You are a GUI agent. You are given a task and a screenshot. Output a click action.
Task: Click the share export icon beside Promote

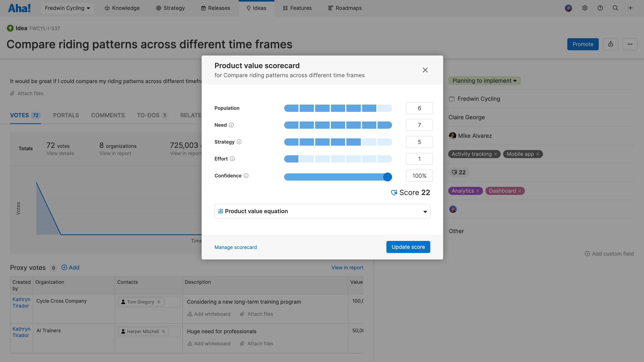point(611,44)
